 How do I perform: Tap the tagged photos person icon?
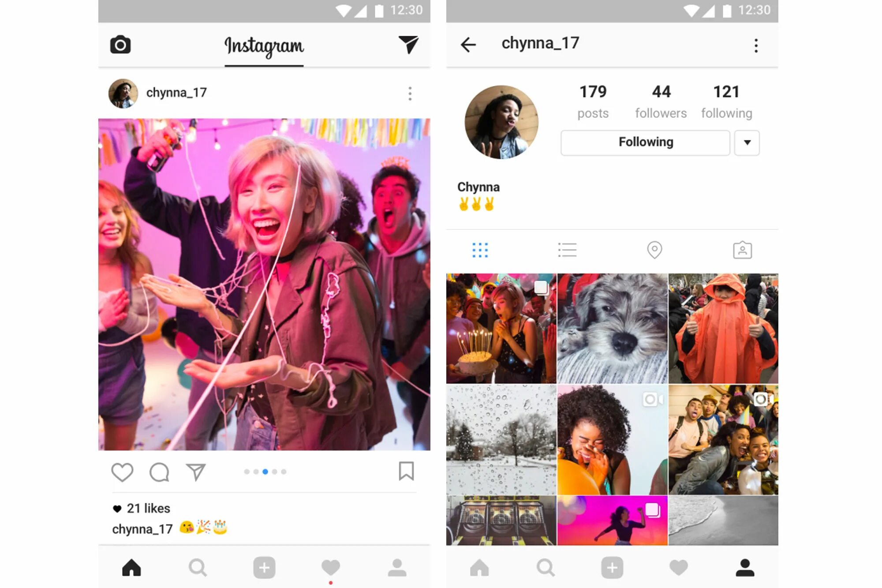(x=742, y=251)
